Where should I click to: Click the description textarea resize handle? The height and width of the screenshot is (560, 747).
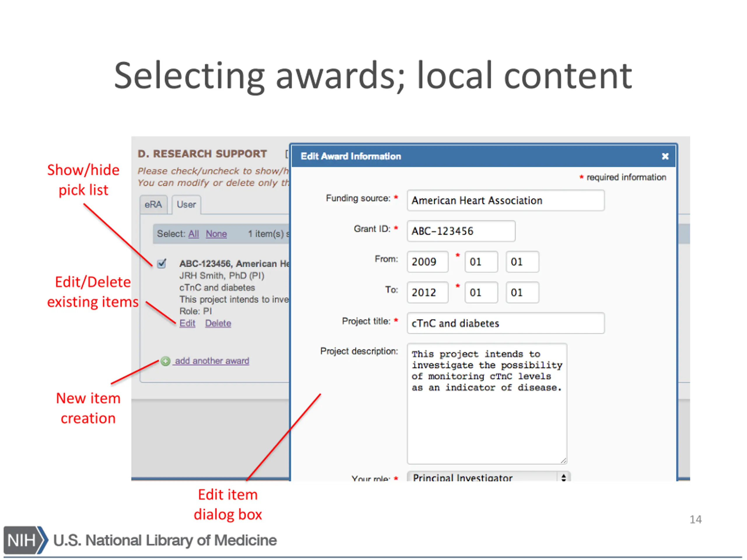coord(563,461)
